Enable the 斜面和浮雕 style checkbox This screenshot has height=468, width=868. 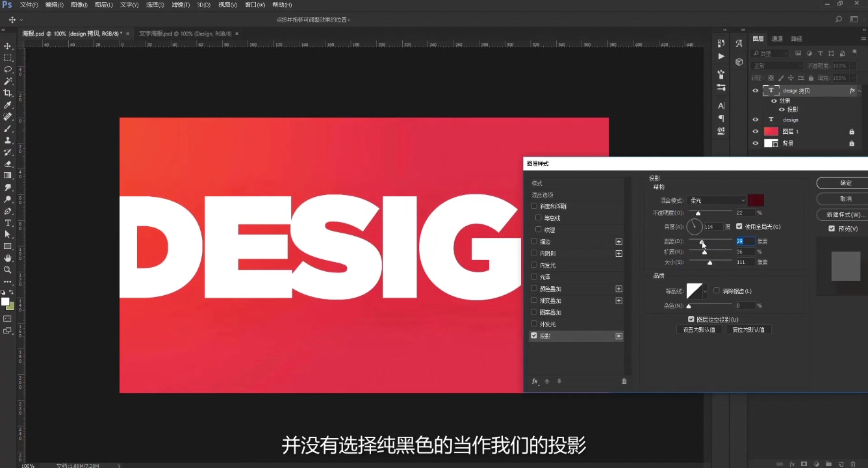tap(534, 206)
